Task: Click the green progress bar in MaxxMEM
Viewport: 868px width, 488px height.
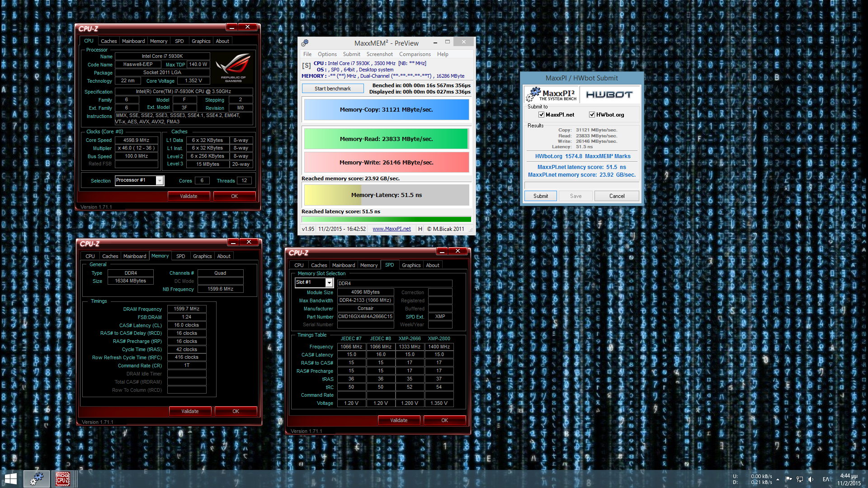Action: point(387,219)
